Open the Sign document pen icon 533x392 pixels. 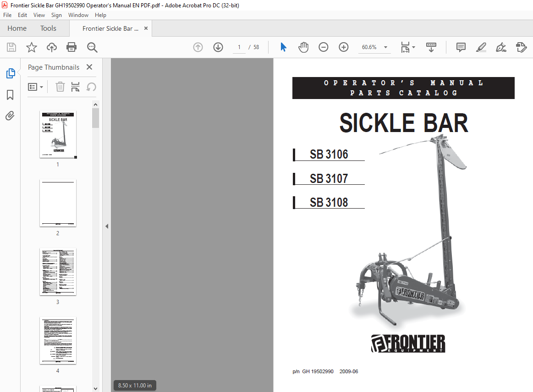click(501, 47)
